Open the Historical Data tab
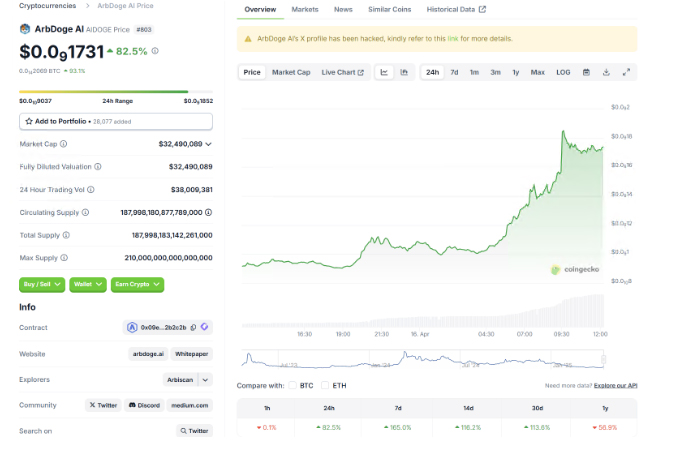 point(455,9)
